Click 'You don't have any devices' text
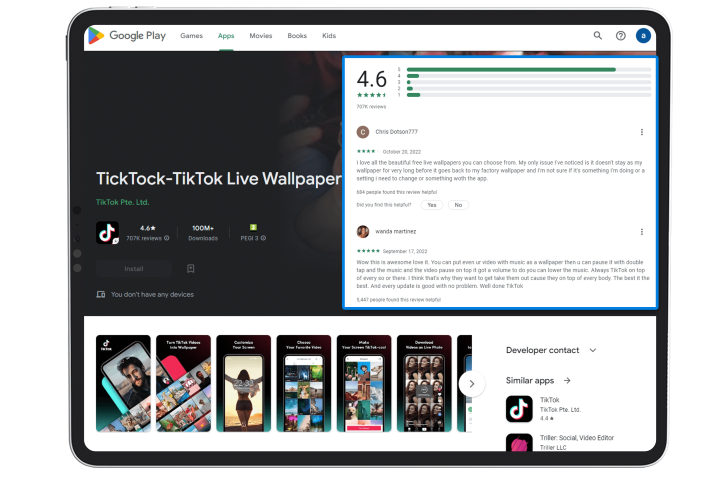 click(x=152, y=295)
